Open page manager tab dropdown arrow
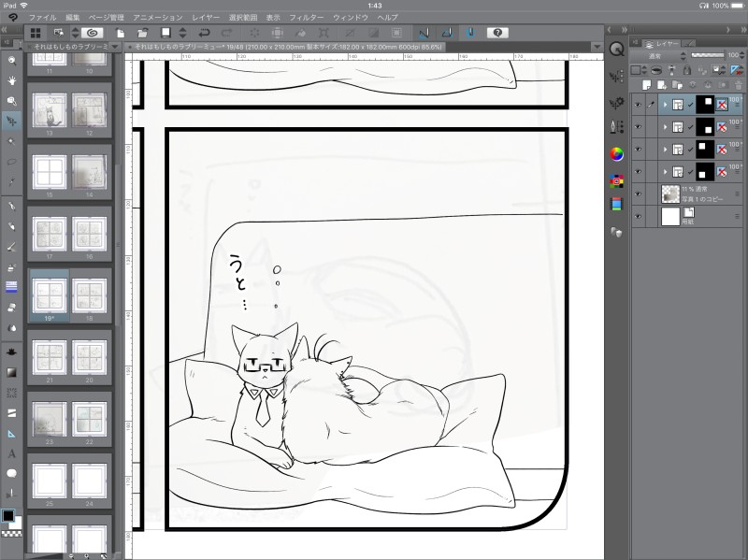Viewport: 748px width, 560px height. 115,47
